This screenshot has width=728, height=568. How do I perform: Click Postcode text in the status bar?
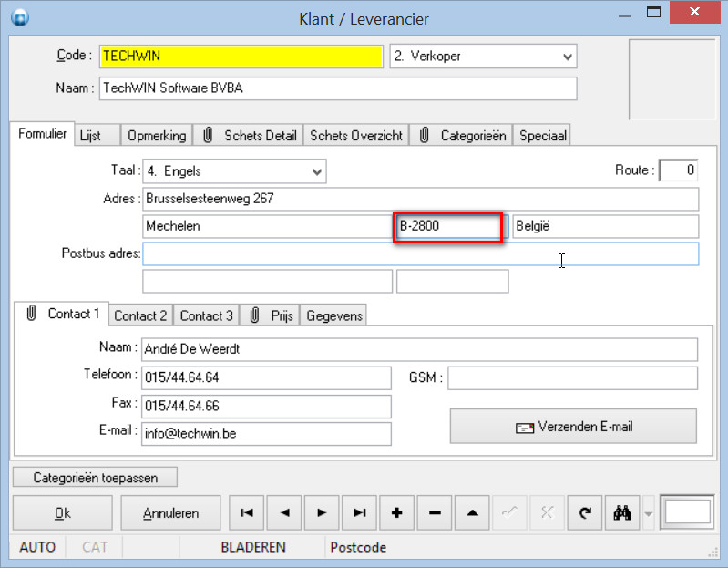pyautogui.click(x=358, y=547)
